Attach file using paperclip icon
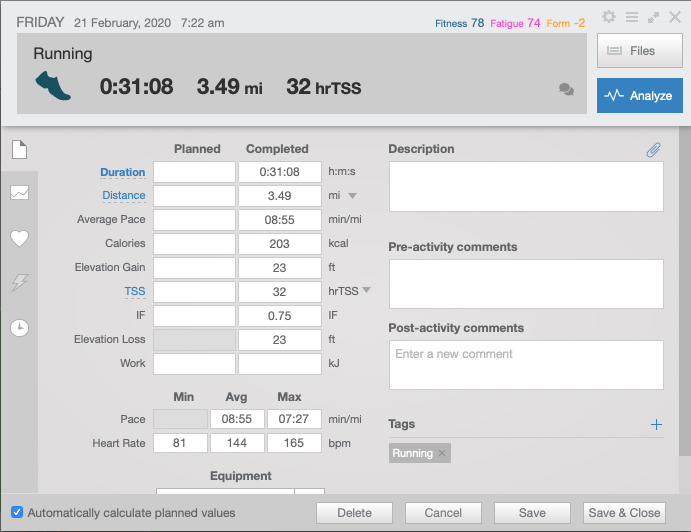Image resolution: width=691 pixels, height=532 pixels. [654, 150]
